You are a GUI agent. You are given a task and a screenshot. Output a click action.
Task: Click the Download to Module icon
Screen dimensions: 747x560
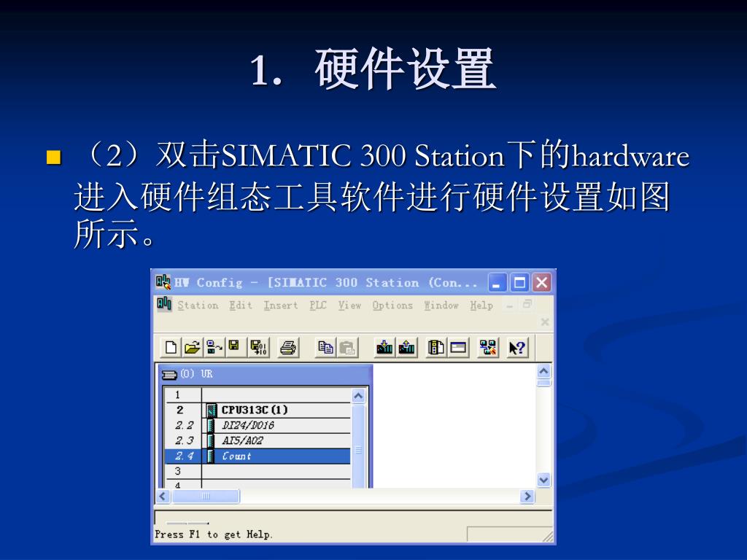pyautogui.click(x=384, y=347)
